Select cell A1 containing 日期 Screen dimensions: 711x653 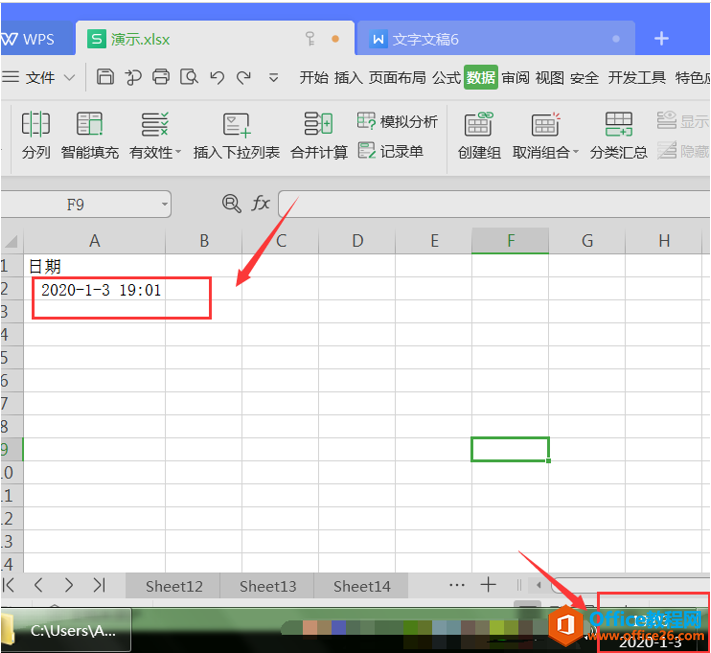coord(94,266)
